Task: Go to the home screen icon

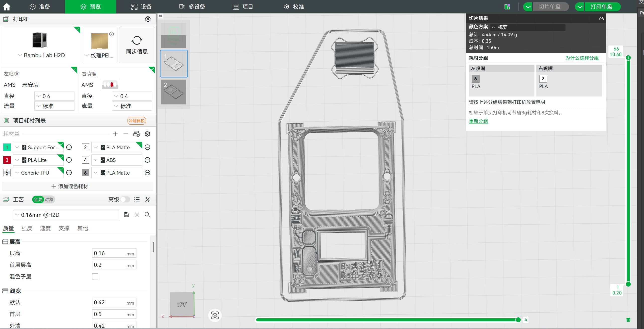Action: tap(7, 7)
